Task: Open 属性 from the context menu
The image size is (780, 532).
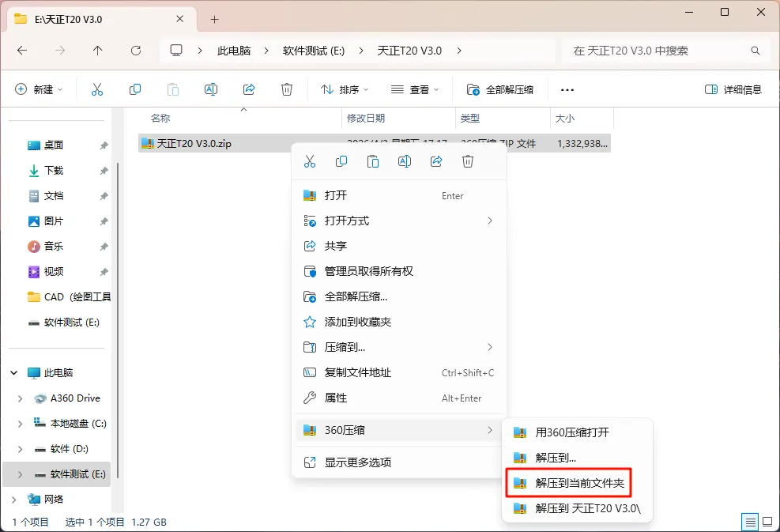Action: [399, 398]
